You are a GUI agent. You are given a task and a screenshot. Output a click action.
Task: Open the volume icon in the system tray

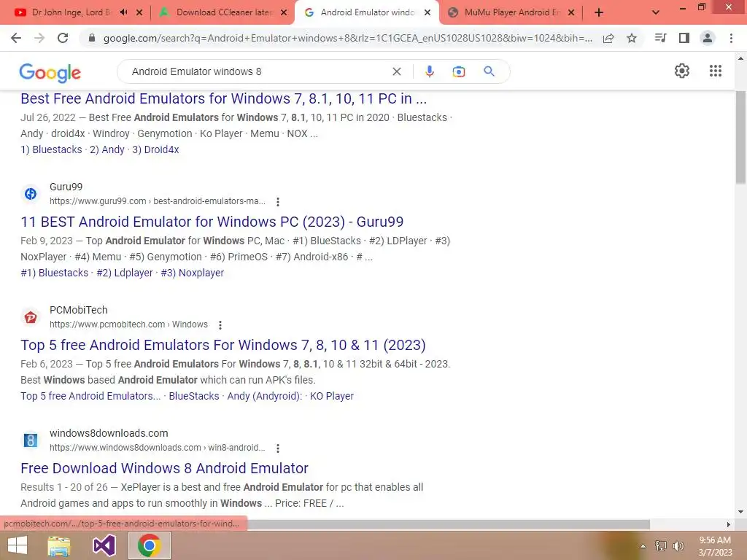(678, 546)
